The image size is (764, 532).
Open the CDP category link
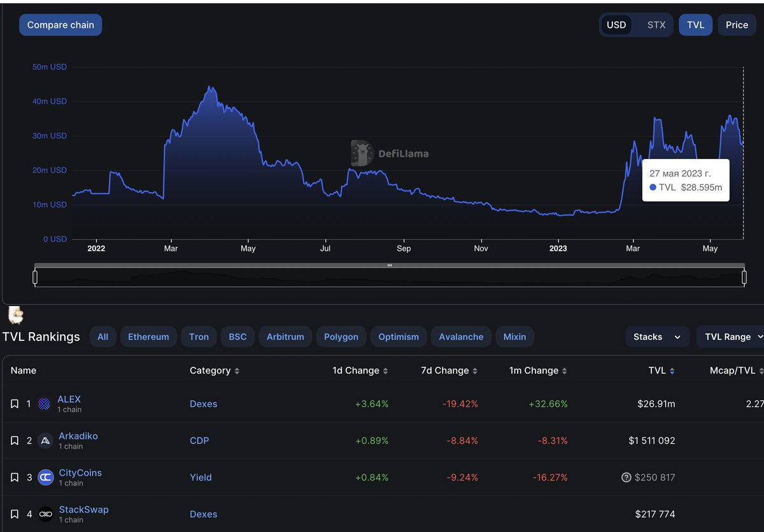[199, 440]
